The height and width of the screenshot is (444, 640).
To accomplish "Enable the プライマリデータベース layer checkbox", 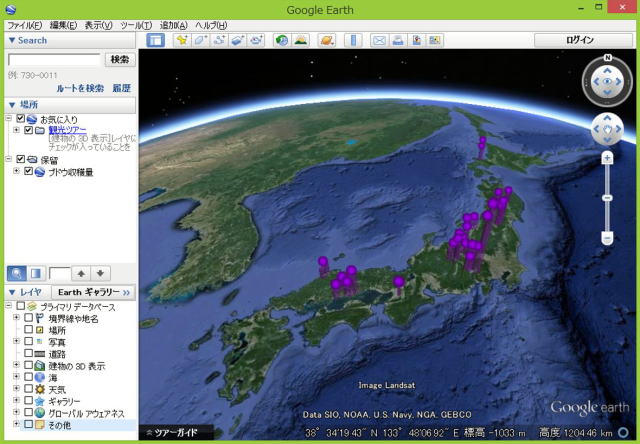I will point(20,306).
